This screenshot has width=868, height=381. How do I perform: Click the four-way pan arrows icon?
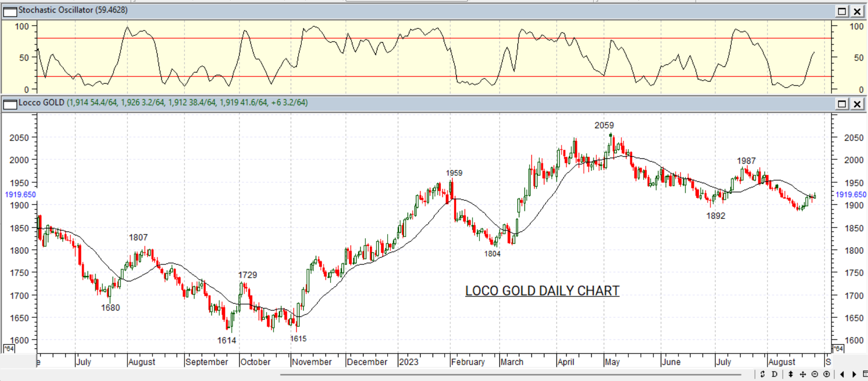pyautogui.click(x=803, y=374)
